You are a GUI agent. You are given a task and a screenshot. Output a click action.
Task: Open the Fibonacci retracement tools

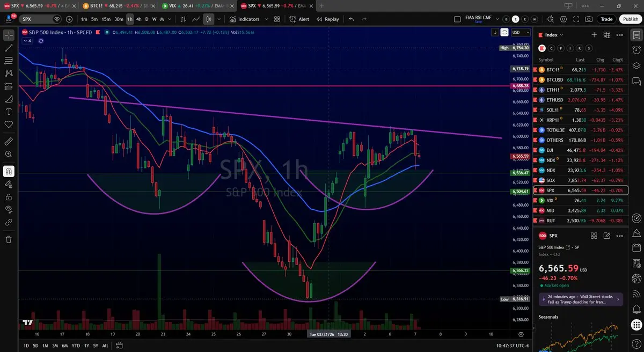[x=9, y=61]
